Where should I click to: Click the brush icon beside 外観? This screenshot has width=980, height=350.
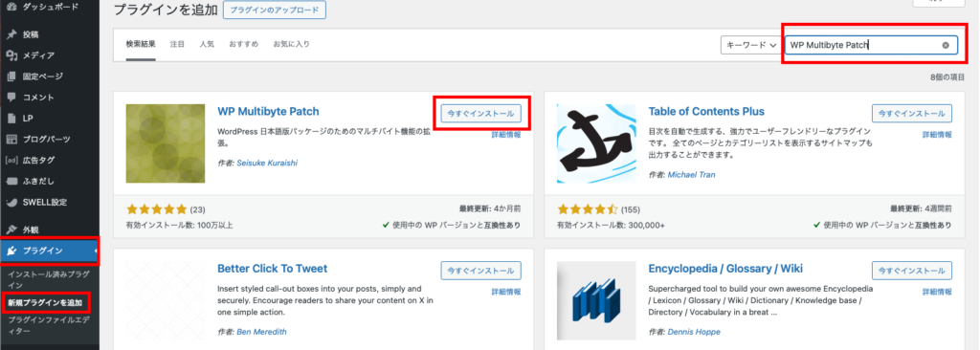coord(11,230)
